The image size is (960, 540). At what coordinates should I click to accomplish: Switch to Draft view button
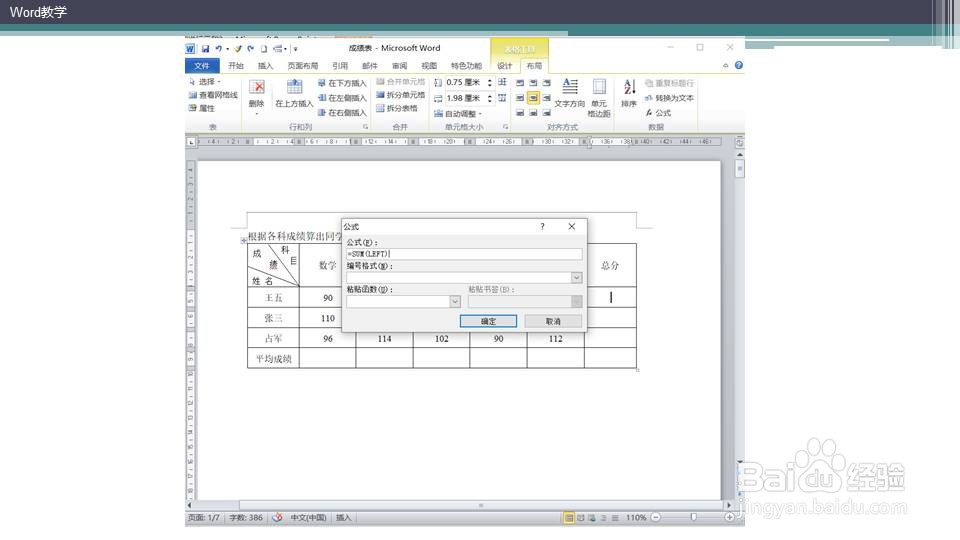click(615, 518)
